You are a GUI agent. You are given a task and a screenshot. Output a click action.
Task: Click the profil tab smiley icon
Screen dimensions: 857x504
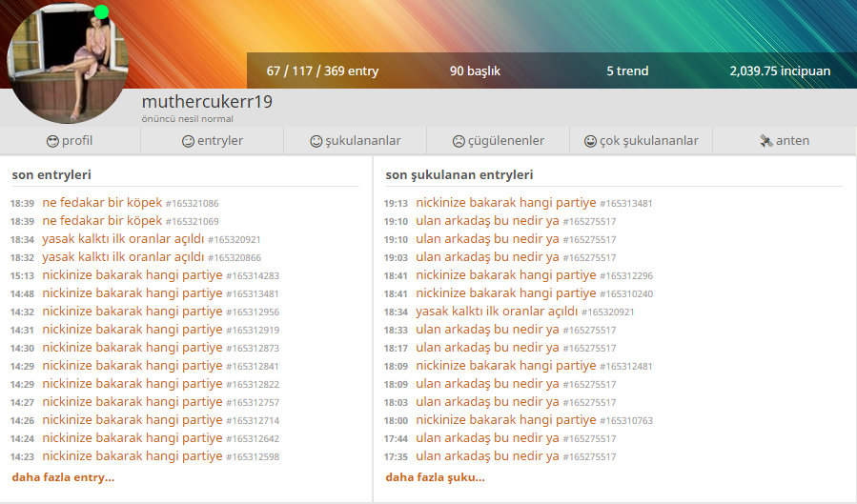click(x=52, y=141)
